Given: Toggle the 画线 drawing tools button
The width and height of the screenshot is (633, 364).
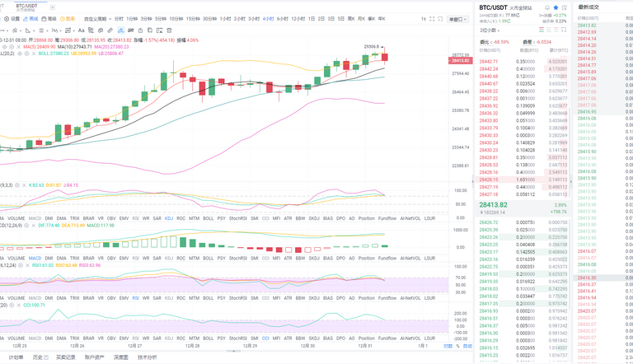Looking at the screenshot, I should 30,19.
